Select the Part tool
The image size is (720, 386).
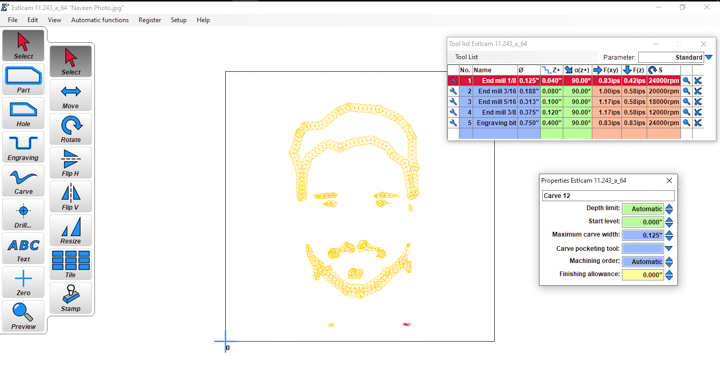[23, 79]
